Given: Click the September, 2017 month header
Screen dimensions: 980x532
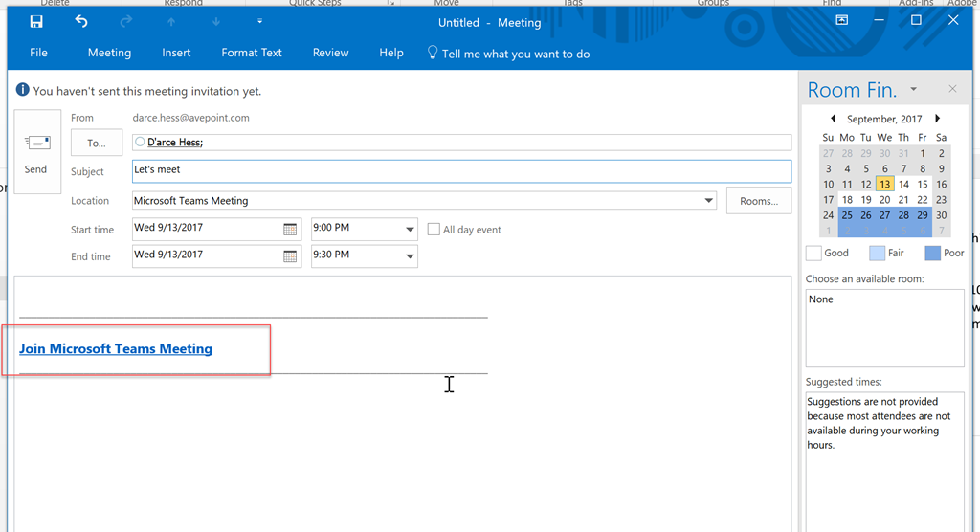Looking at the screenshot, I should pos(884,119).
